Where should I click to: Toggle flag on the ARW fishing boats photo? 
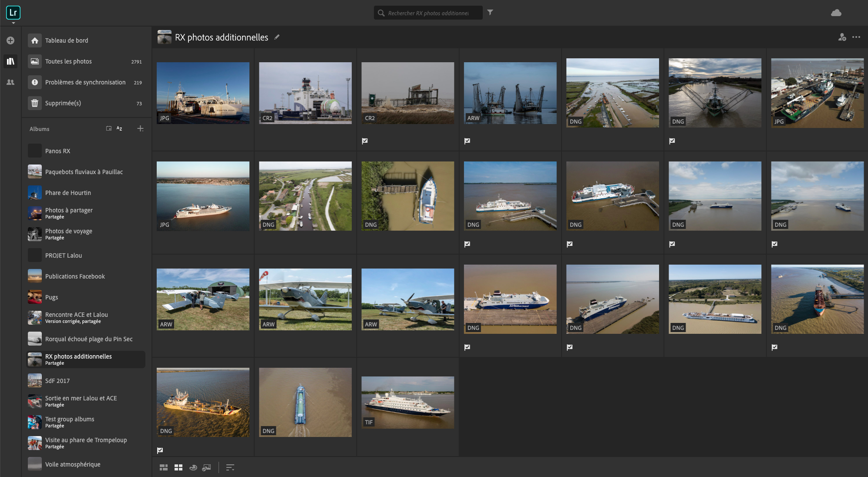click(x=467, y=141)
